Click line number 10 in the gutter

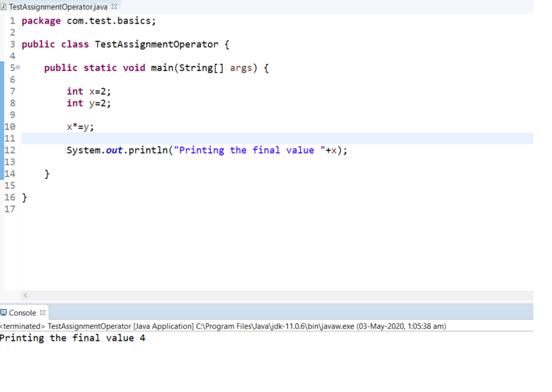(10, 127)
